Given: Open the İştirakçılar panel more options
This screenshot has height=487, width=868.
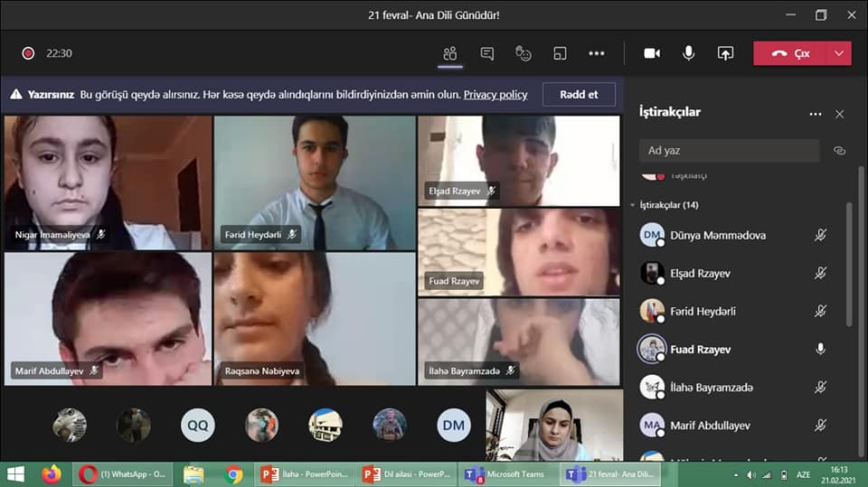Looking at the screenshot, I should click(x=815, y=114).
